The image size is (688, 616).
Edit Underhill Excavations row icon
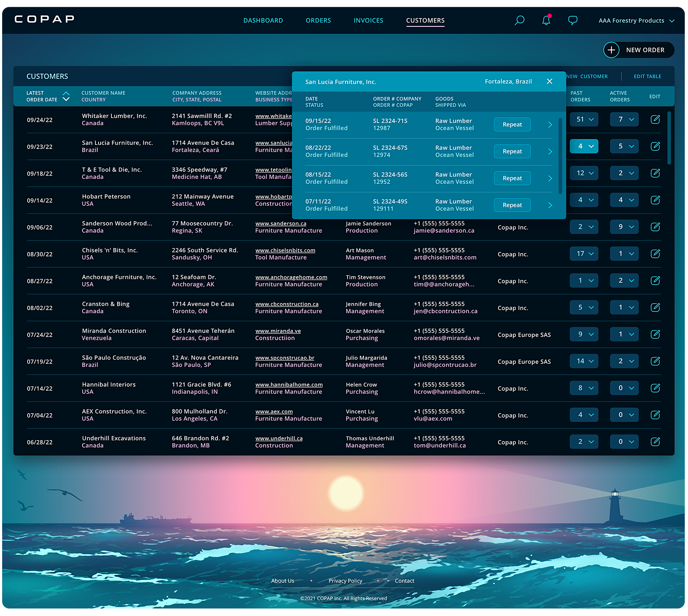pyautogui.click(x=655, y=442)
